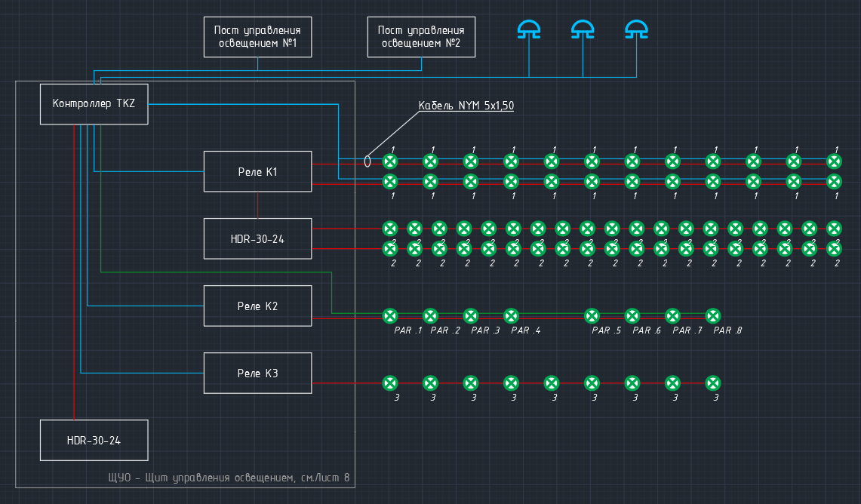Click the bottom-left HDR-30-24 power supply block
Image resolution: width=861 pixels, height=504 pixels.
click(x=94, y=441)
